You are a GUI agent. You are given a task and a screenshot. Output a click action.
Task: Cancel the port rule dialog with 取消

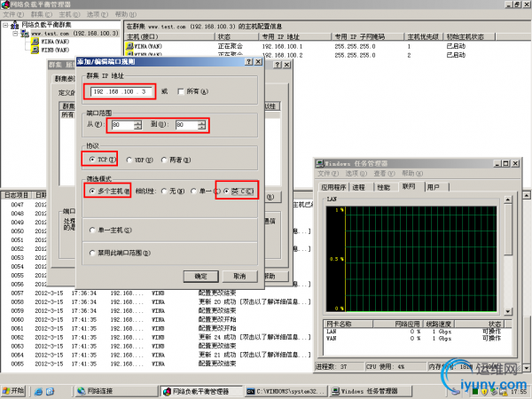click(x=240, y=277)
